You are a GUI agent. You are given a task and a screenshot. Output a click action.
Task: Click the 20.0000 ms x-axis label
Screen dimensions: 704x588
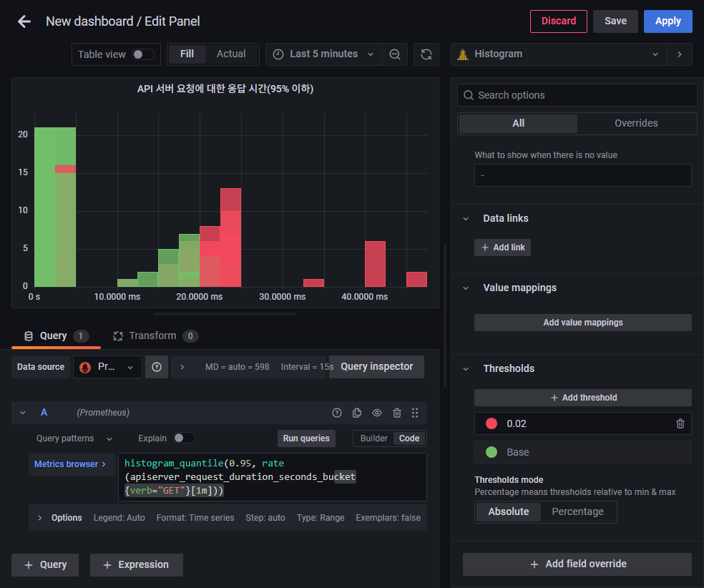tap(200, 297)
